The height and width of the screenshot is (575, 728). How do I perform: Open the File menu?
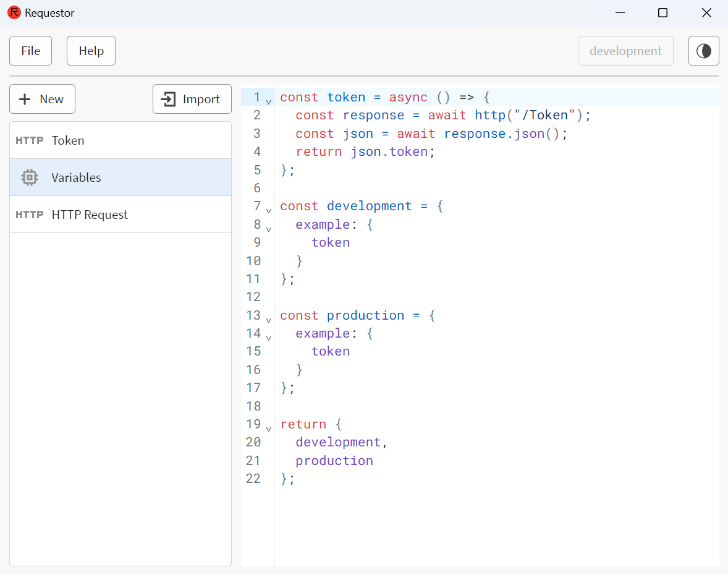[x=30, y=51]
